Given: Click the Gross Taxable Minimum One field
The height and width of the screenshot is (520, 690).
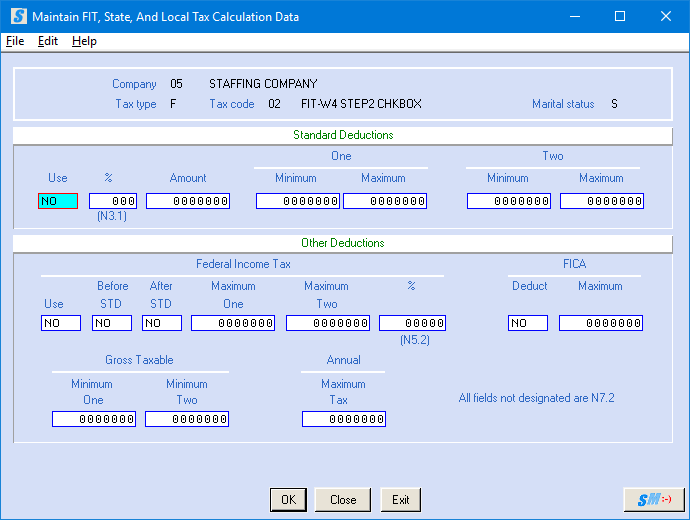Looking at the screenshot, I should pos(94,419).
